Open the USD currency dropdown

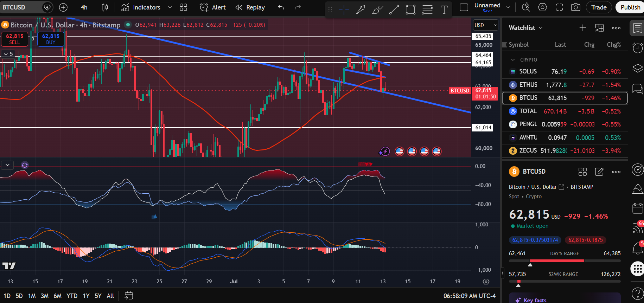point(485,25)
